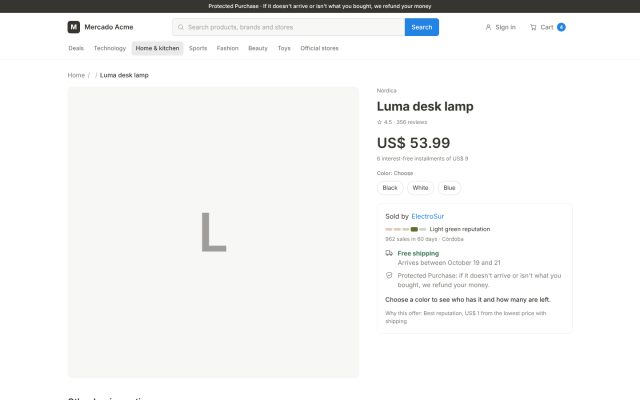The width and height of the screenshot is (640, 400).
Task: Click the Sign in link
Action: coord(500,27)
